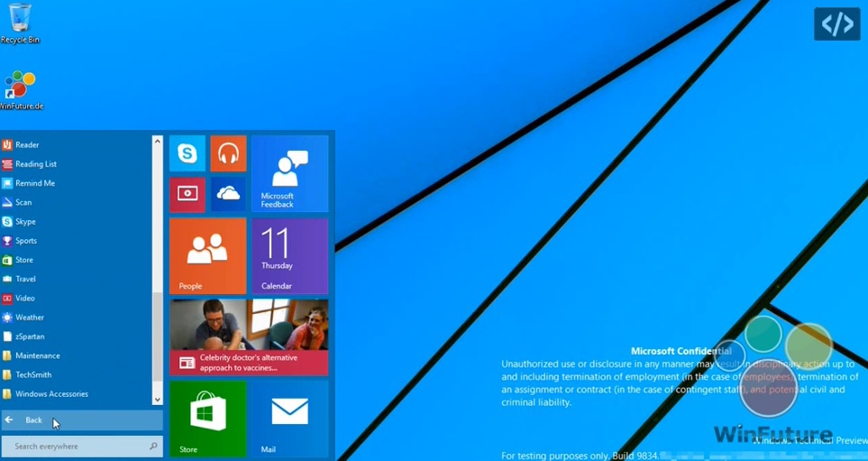The height and width of the screenshot is (461, 868).
Task: Click the app list scrollbar thumb
Action: tap(157, 337)
